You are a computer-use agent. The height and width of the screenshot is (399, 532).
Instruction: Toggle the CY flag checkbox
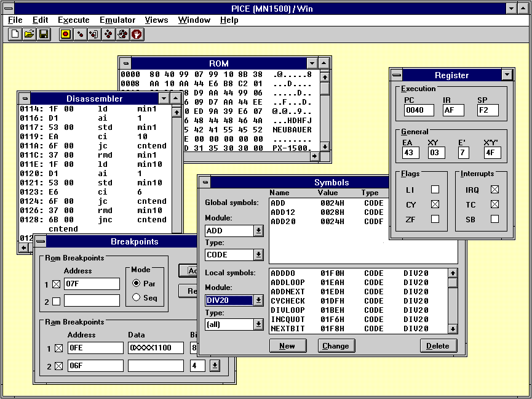tap(435, 204)
